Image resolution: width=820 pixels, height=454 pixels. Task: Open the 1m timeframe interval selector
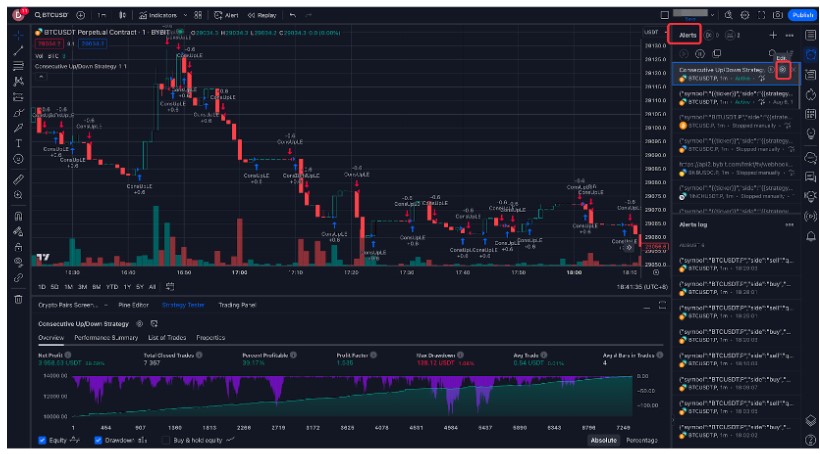point(101,15)
